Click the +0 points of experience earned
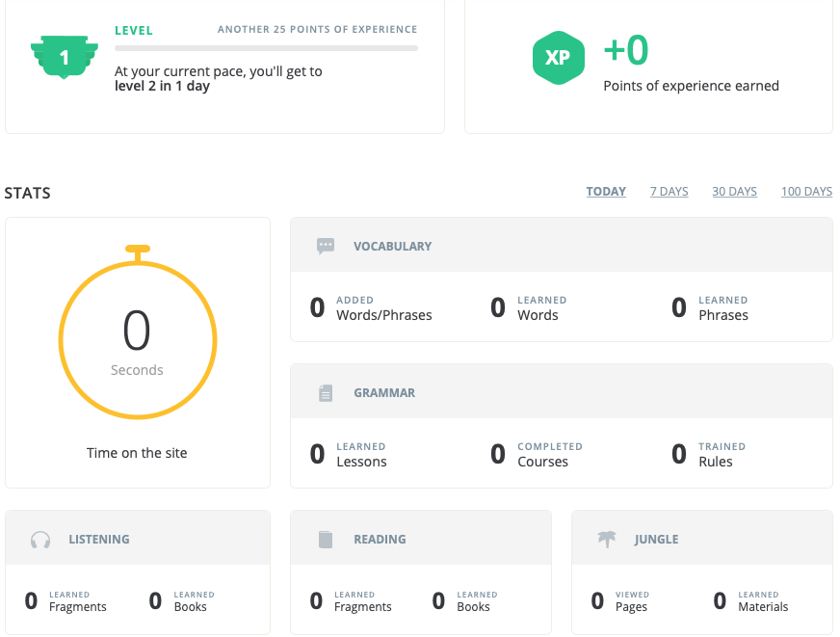 tap(626, 50)
